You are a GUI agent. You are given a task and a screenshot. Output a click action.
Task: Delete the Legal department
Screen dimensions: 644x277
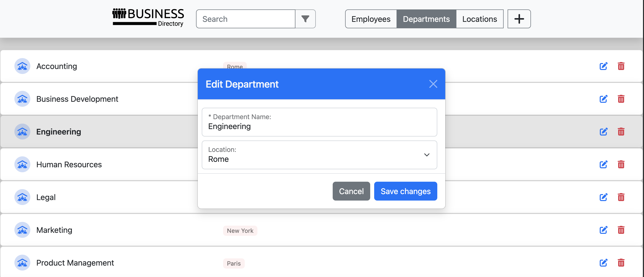[621, 197]
